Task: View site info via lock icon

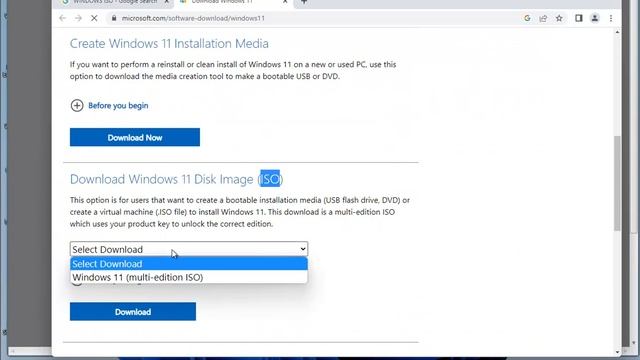Action: tap(114, 18)
